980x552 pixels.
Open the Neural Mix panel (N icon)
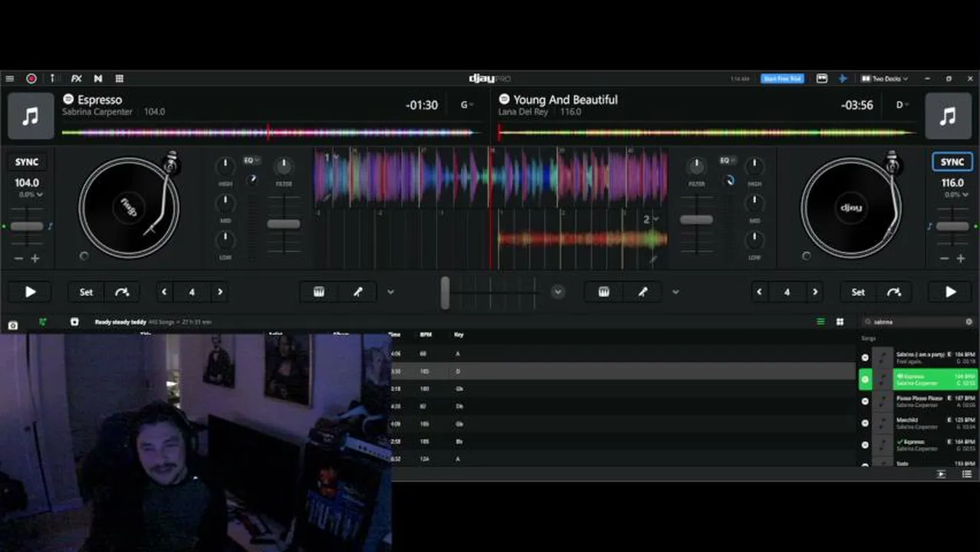pyautogui.click(x=98, y=78)
